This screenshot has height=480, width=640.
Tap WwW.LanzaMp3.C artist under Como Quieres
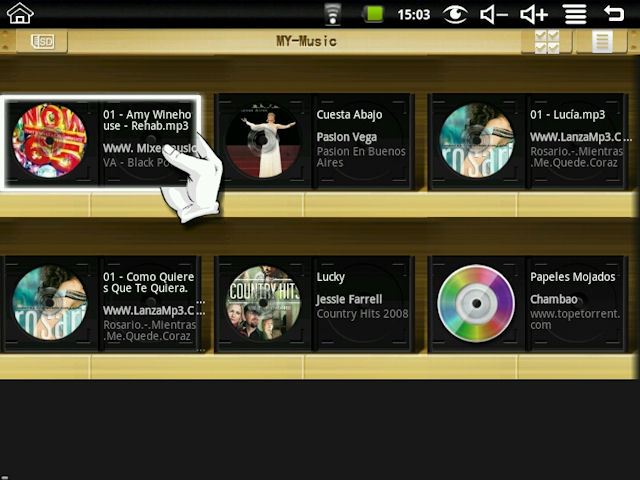coord(154,311)
